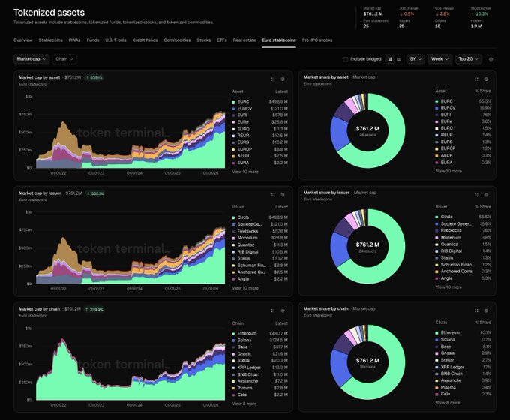Screen dimensions: 510x420
Task: Open settings for Market share by issuer chart
Action: tap(486, 195)
